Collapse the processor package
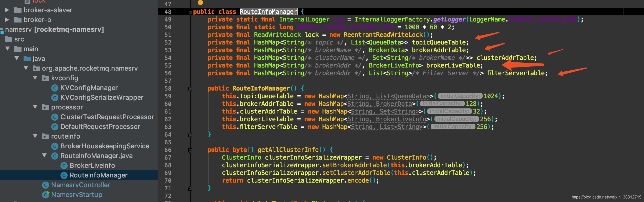644x202 pixels. [35, 107]
